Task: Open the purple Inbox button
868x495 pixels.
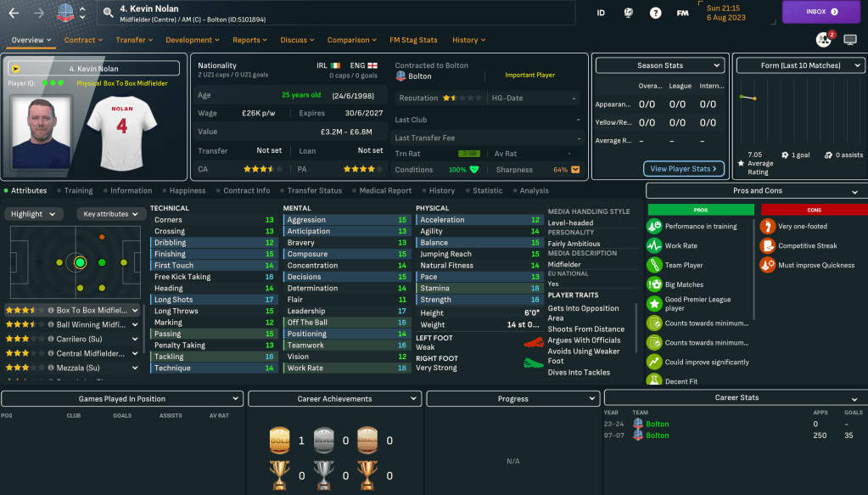Action: (821, 12)
